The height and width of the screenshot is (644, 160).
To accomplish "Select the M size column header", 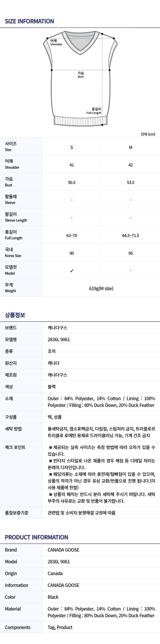I will 131,147.
